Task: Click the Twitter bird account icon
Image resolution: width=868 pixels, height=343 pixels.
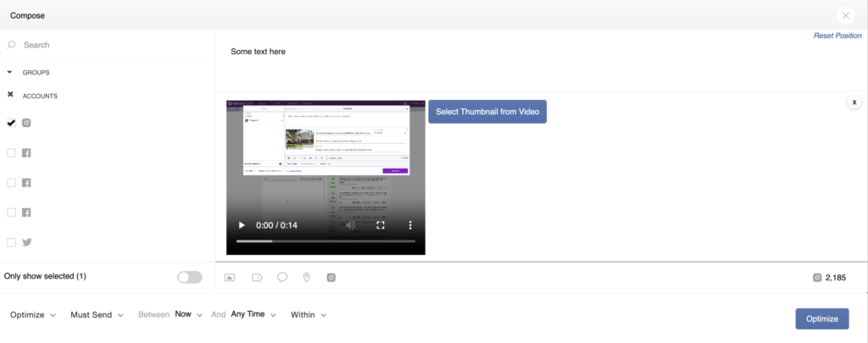Action: coord(26,242)
